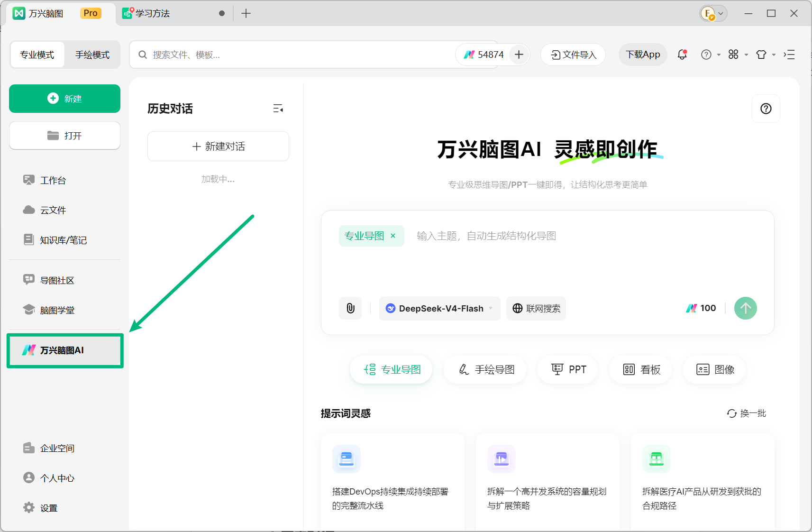Click the Pro badge
The height and width of the screenshot is (532, 812).
(x=91, y=13)
